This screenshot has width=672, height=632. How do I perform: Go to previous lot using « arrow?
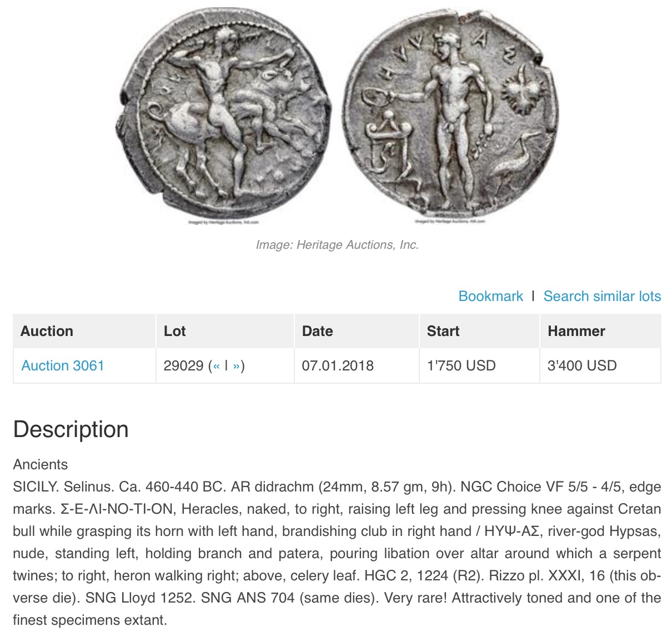click(x=217, y=366)
